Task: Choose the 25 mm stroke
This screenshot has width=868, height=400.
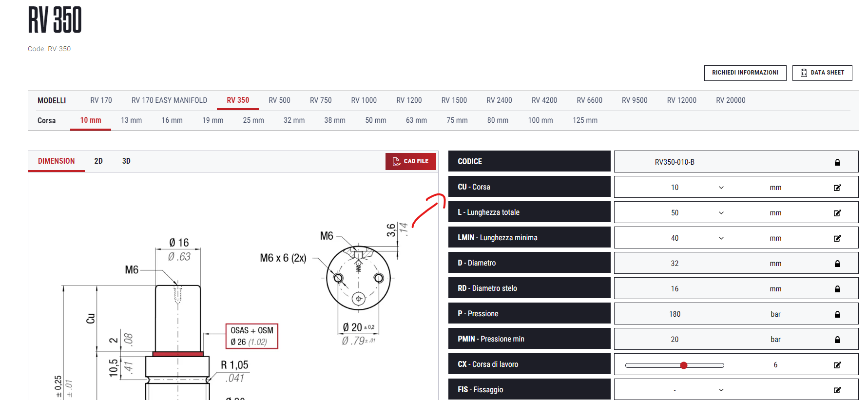Action: [x=253, y=120]
